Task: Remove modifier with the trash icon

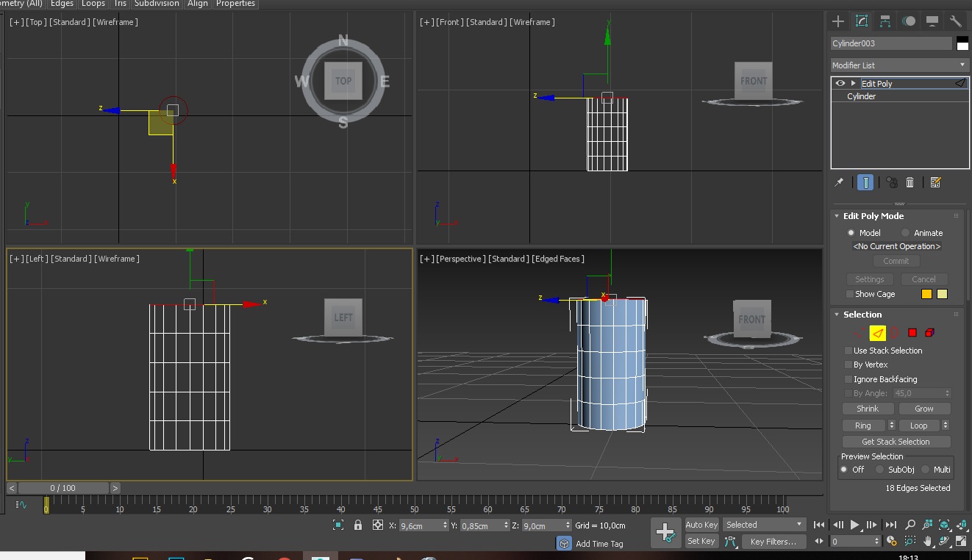Action: coord(910,182)
